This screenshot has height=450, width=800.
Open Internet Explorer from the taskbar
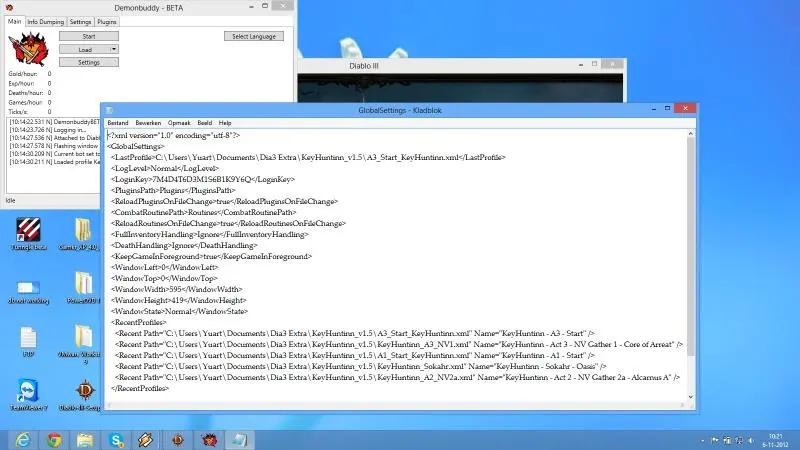pyautogui.click(x=22, y=439)
